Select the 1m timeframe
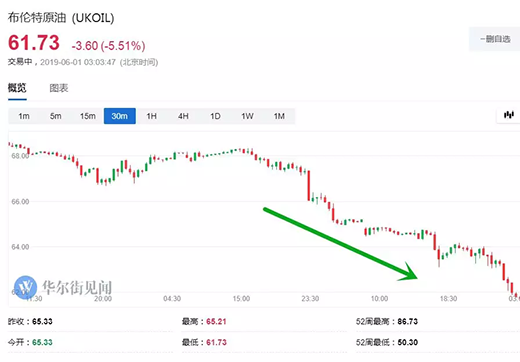520x362 pixels. [x=24, y=116]
